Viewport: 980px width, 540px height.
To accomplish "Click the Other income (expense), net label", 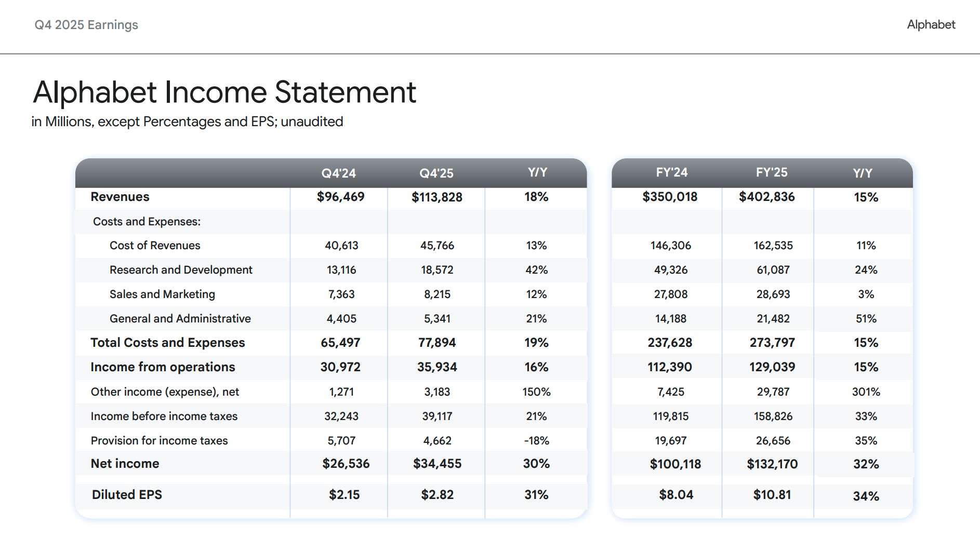I will coord(165,392).
